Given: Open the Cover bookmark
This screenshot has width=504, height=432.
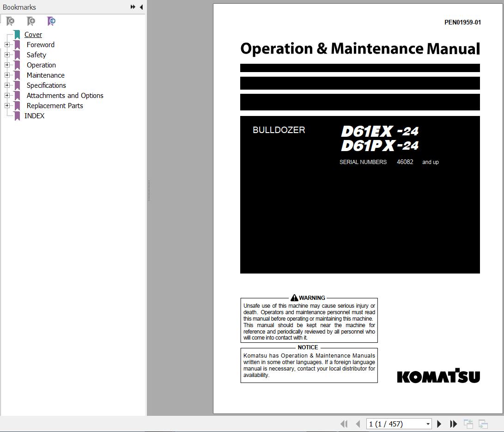Looking at the screenshot, I should 33,35.
